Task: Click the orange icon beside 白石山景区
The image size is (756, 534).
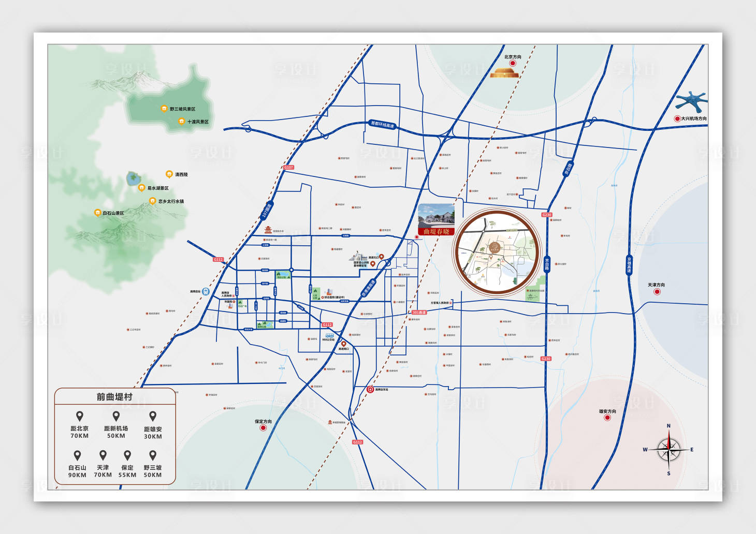Action: click(97, 213)
